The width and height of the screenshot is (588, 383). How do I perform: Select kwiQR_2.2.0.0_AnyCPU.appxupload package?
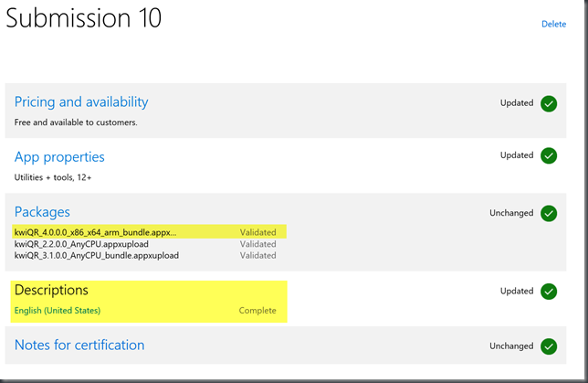click(81, 244)
